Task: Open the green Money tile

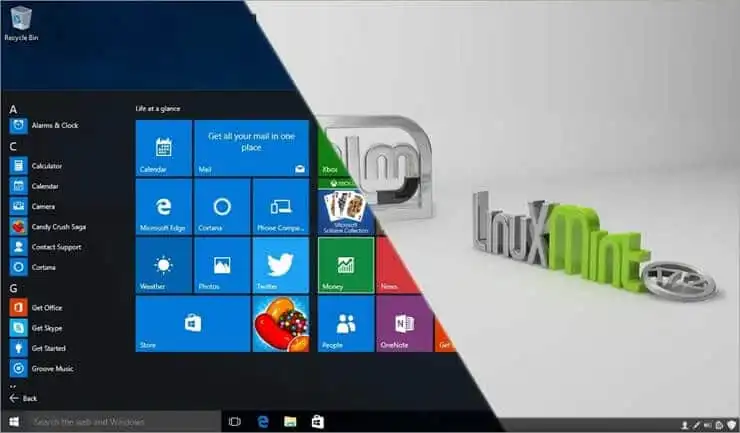Action: pyautogui.click(x=346, y=265)
